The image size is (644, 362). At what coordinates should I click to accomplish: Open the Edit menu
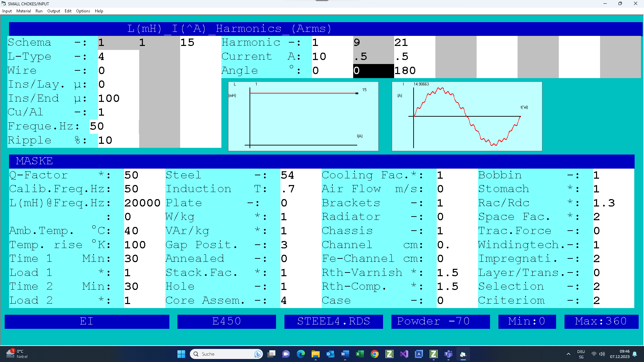[68, 11]
